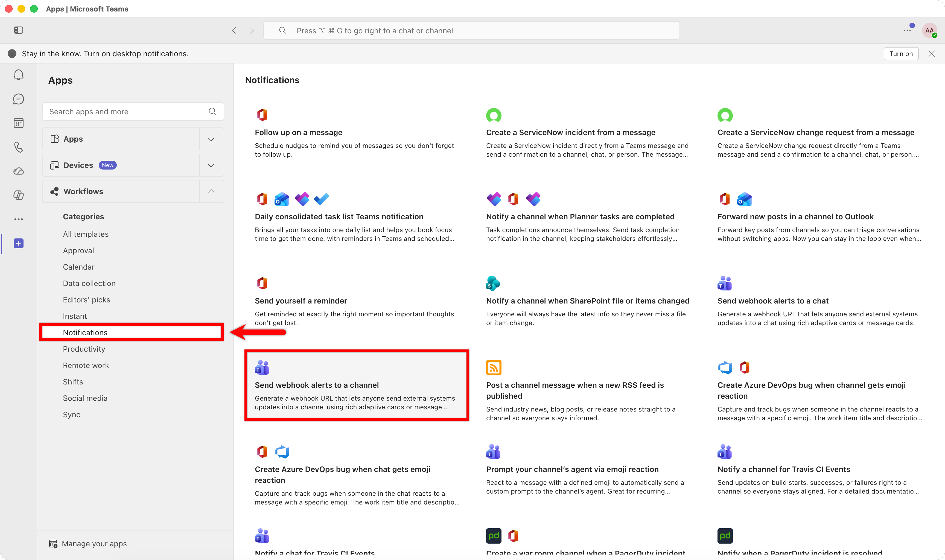Toggle the sidebar panel icon at top left
Screen dimensions: 945x560
click(19, 30)
